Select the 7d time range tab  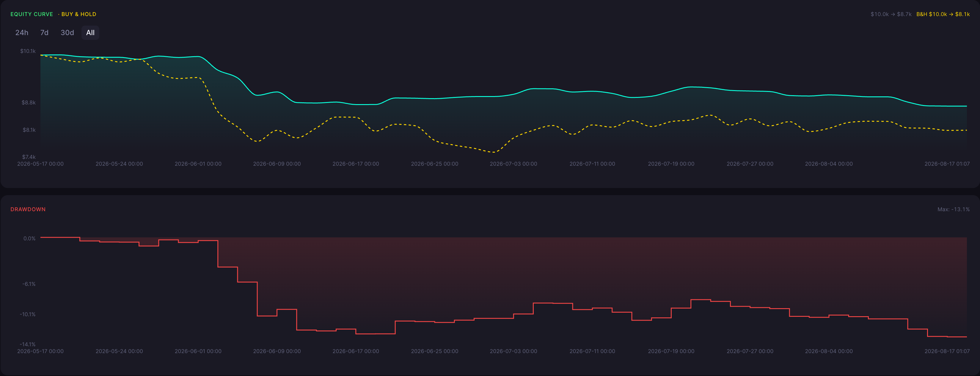45,33
